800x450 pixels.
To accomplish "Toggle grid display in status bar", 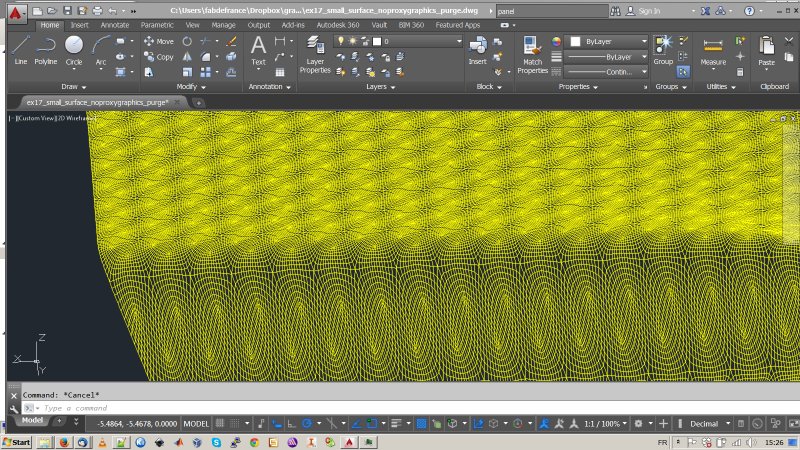I will coord(220,424).
